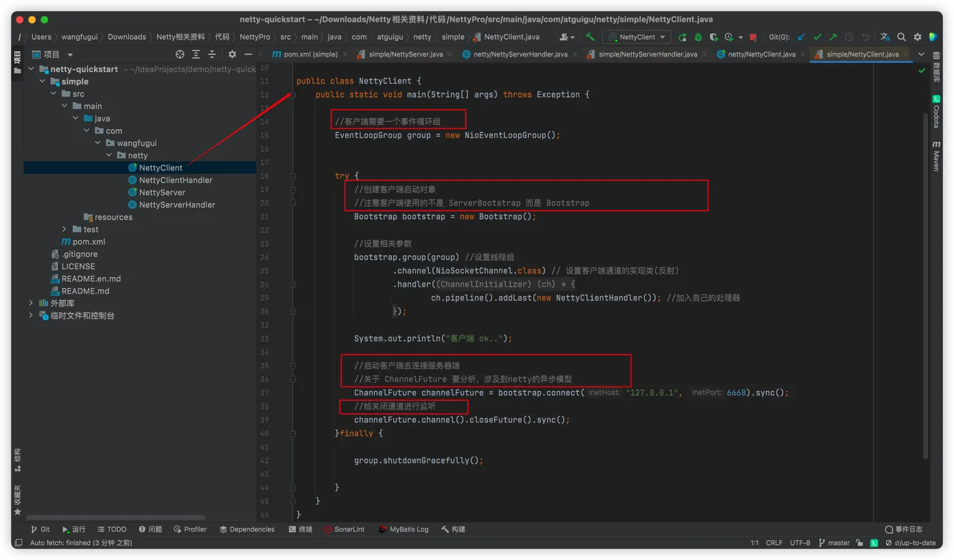Screen dimensions: 954x560
Task: Run with coverage shield icon
Action: [713, 37]
